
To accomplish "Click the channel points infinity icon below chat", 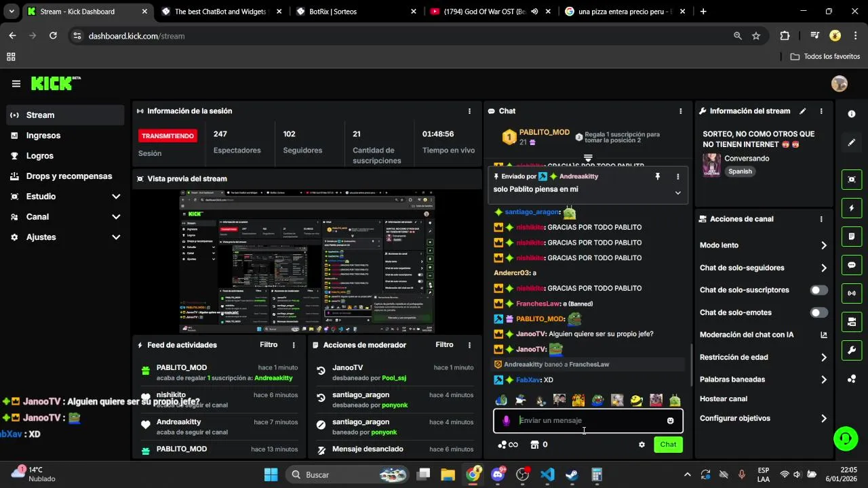I will pos(508,445).
